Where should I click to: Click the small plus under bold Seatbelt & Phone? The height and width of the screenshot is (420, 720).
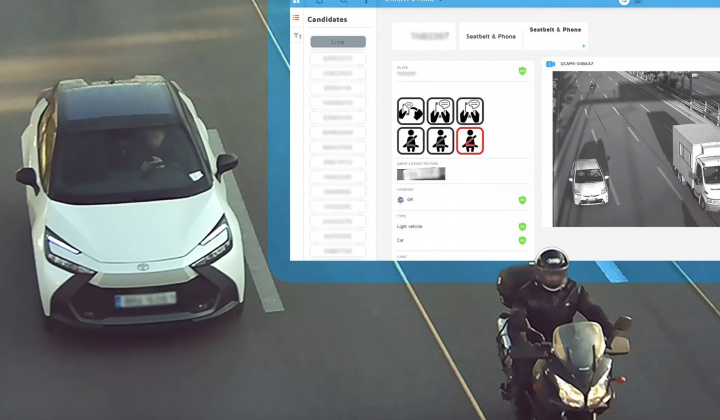click(x=584, y=46)
